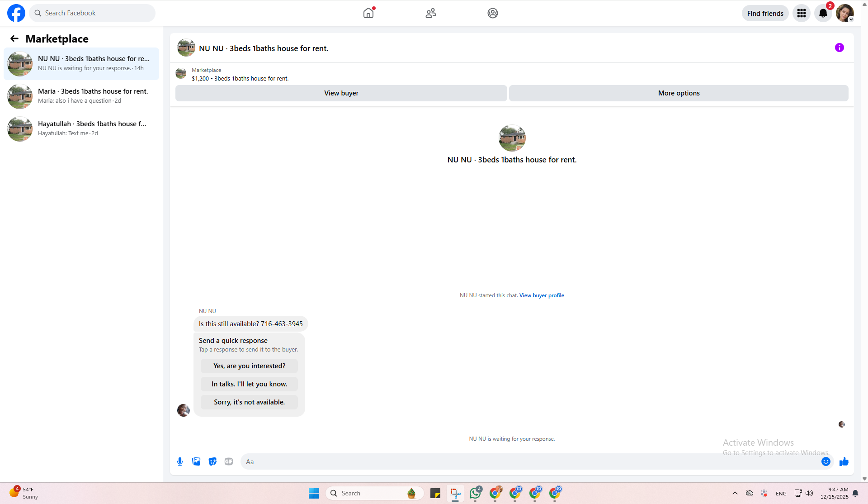Open the Friends icon in top navigation
The image size is (868, 504).
click(x=431, y=13)
